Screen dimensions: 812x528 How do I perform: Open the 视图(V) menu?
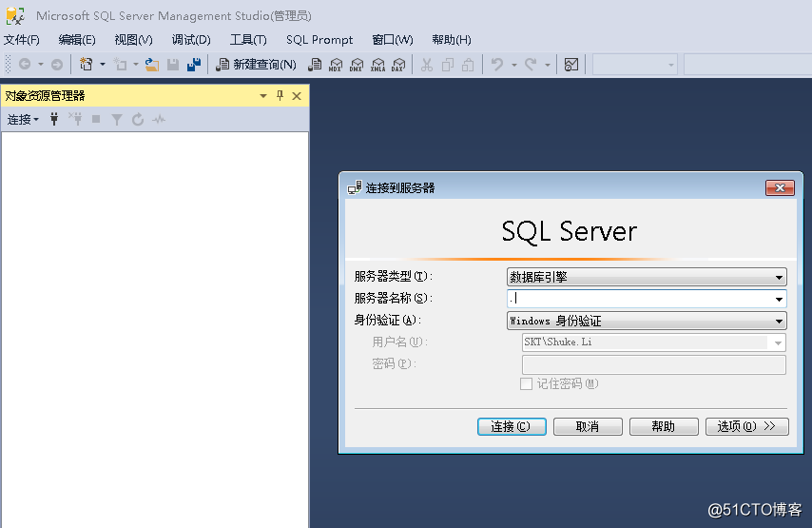134,40
